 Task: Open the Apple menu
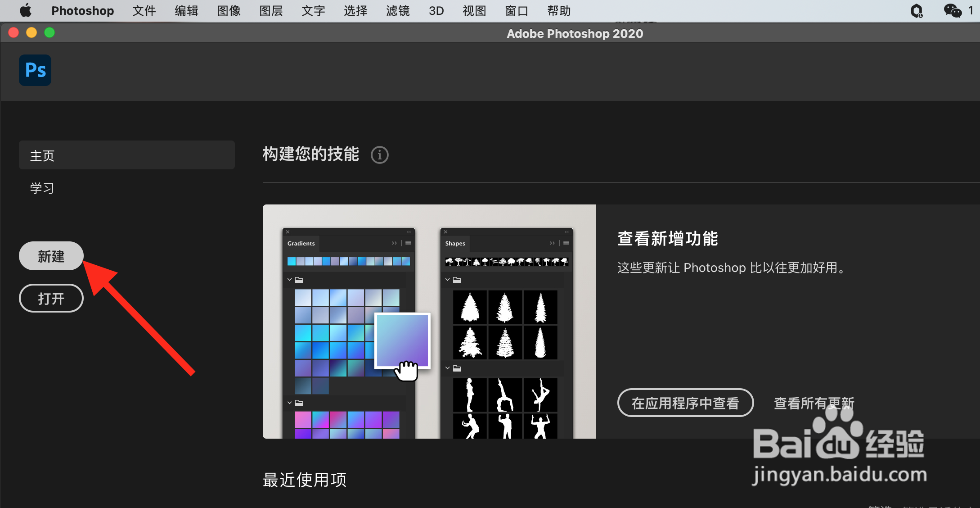(25, 10)
